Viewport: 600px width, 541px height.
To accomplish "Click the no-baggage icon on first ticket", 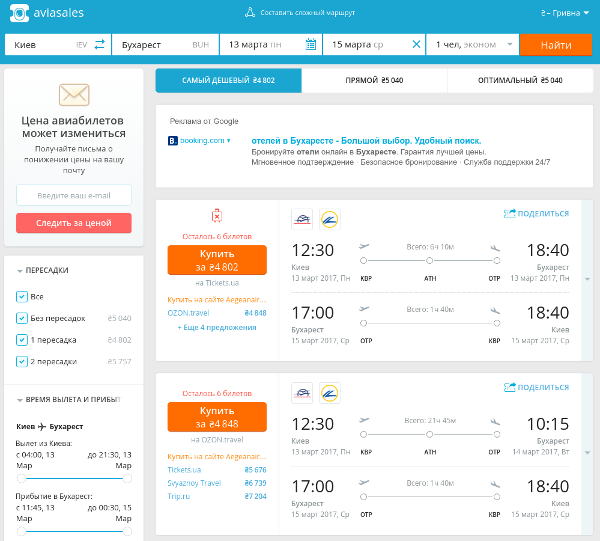I will coord(217,216).
